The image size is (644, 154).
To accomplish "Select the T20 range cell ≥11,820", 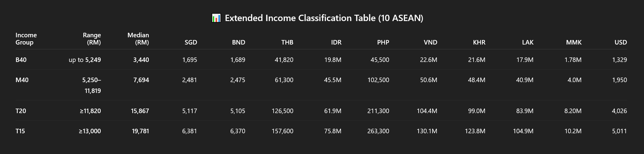I will click(90, 111).
